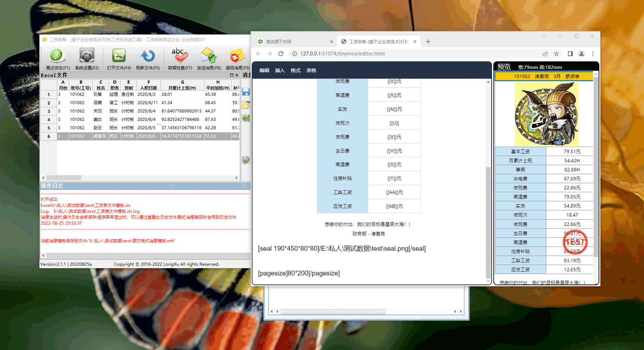Close the Excel文件 panel
Viewport: 644px width, 350px height.
237,75
